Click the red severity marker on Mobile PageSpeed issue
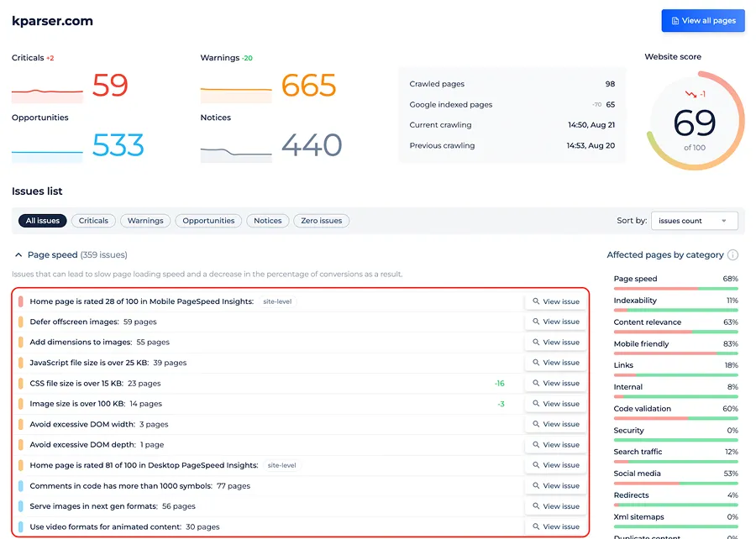Image resolution: width=756 pixels, height=539 pixels. 20,301
